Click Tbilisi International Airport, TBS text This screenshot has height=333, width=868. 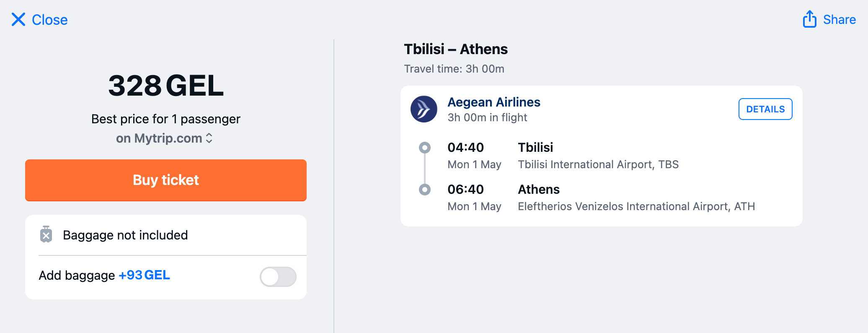pos(598,164)
